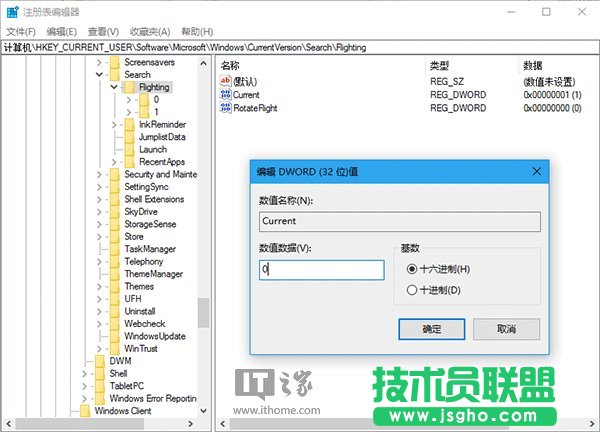Image resolution: width=600 pixels, height=432 pixels.
Task: Collapse the Search tree node
Action: coord(100,75)
